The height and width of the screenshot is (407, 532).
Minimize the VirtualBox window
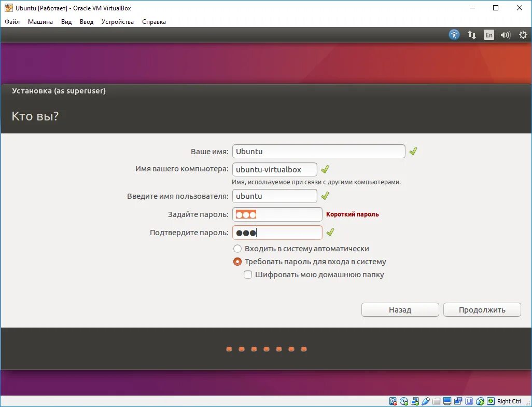[472, 8]
